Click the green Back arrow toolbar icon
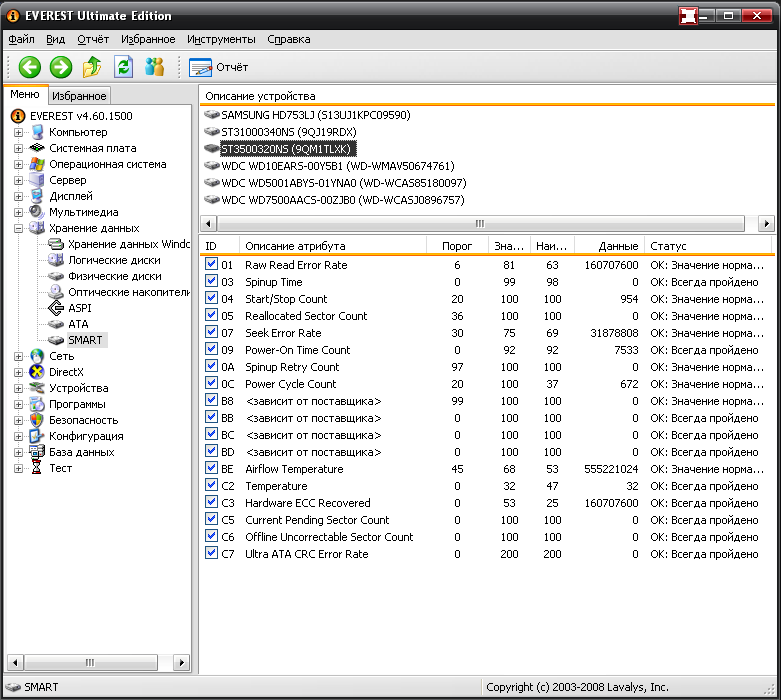The image size is (782, 700). tap(30, 67)
